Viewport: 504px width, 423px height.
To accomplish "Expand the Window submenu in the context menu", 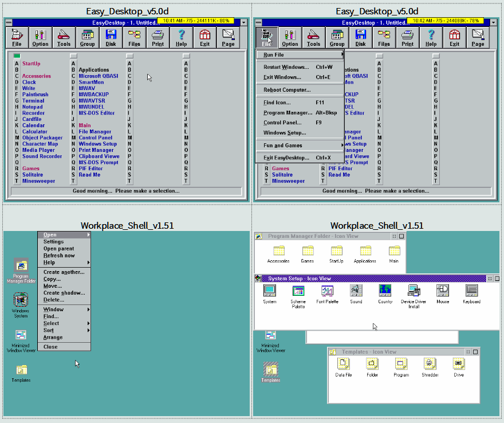I will (x=64, y=310).
